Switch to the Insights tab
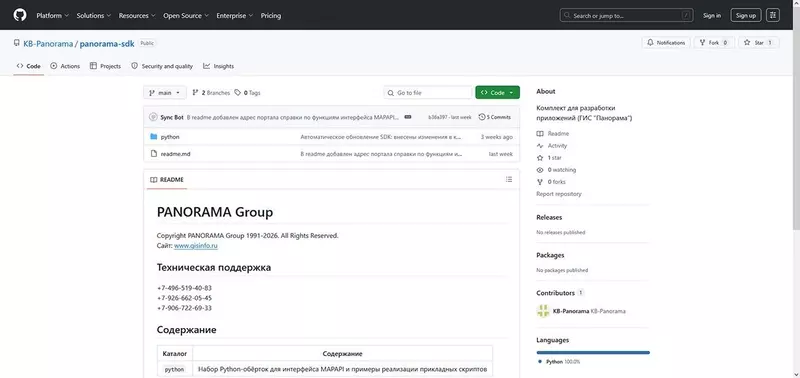 218,66
